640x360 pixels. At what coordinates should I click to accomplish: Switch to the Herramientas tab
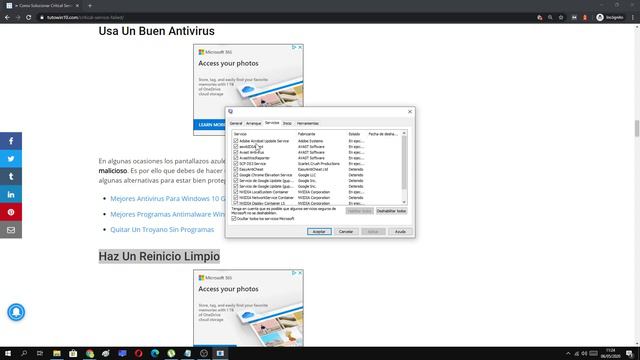pyautogui.click(x=308, y=123)
